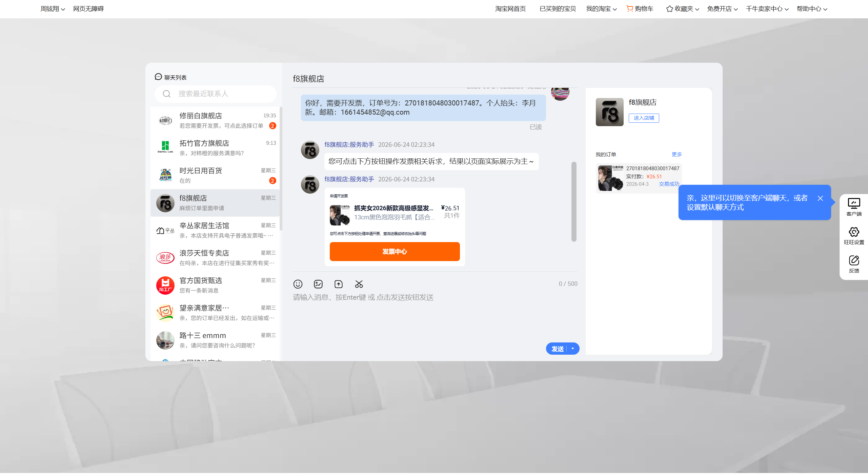Open 望亲满意家居 conversation
The width and height of the screenshot is (868, 474).
(x=215, y=313)
